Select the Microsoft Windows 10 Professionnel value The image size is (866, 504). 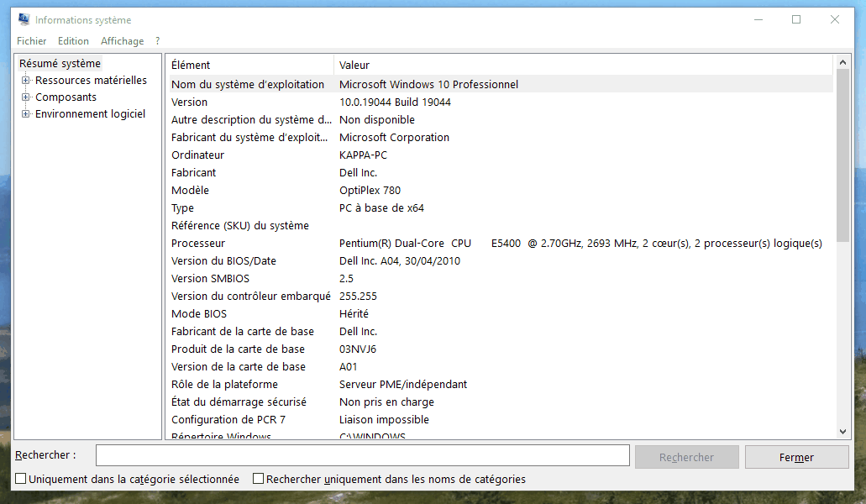click(x=428, y=85)
